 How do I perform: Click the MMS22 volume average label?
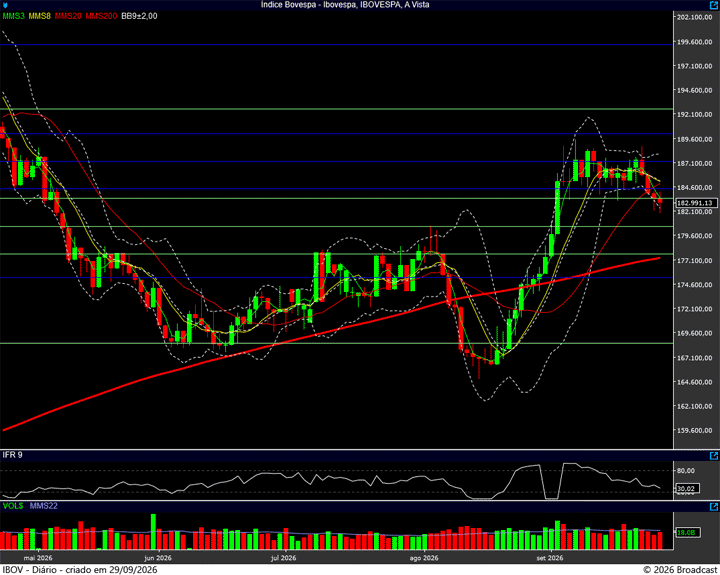44,506
